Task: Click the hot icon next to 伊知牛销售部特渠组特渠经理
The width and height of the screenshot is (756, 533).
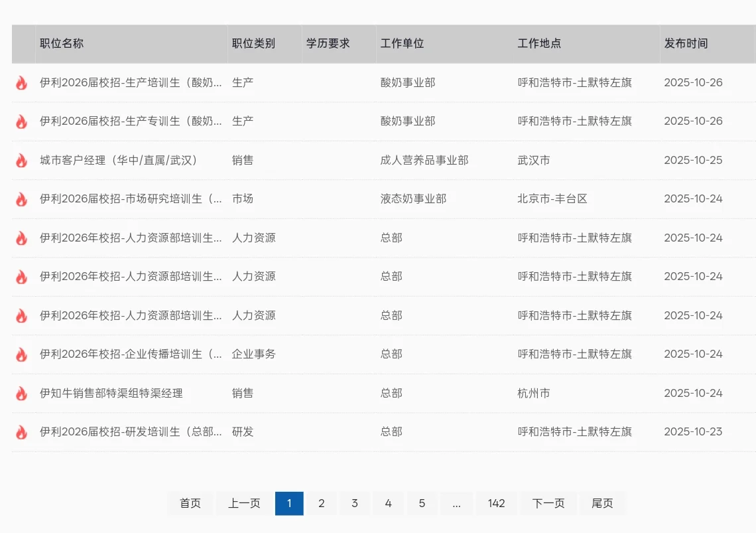Action: coord(21,394)
